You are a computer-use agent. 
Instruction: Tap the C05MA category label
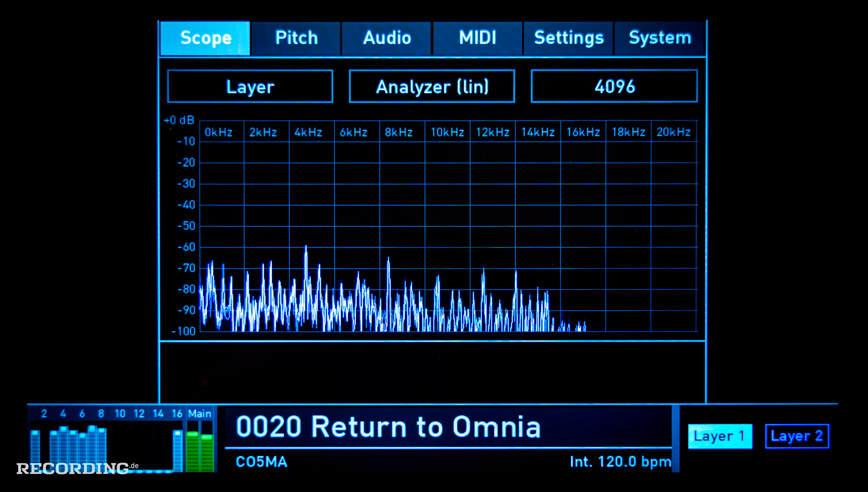pyautogui.click(x=261, y=462)
